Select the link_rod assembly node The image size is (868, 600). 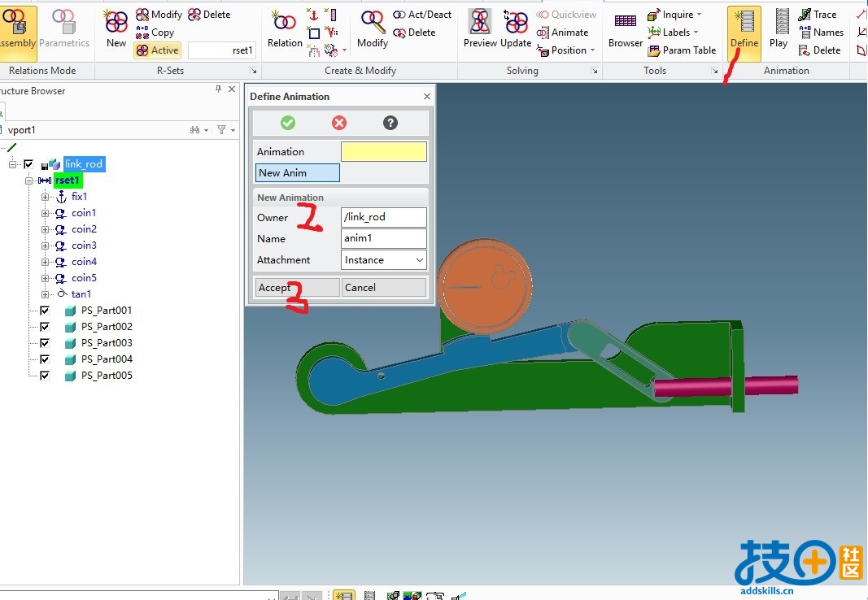[84, 164]
